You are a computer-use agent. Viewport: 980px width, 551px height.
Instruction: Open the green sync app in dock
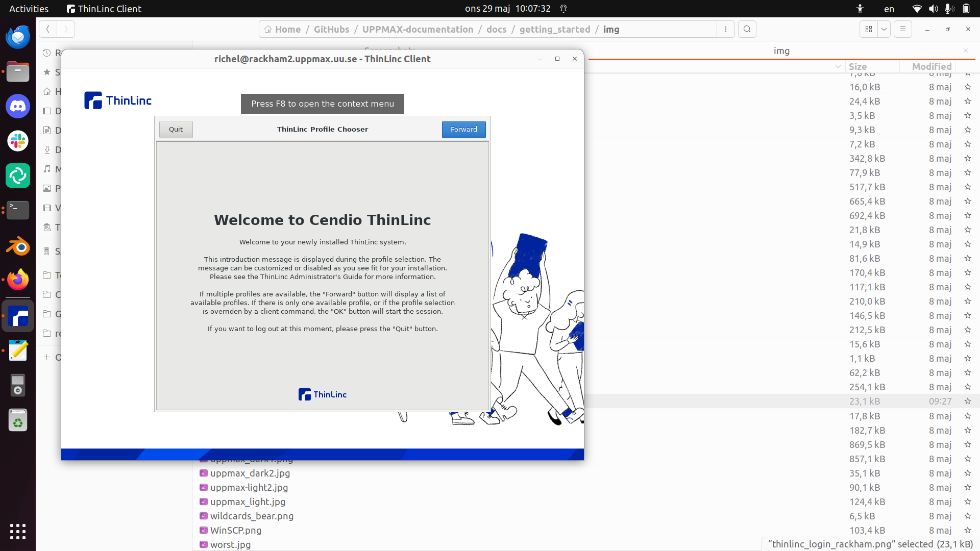[x=18, y=176]
